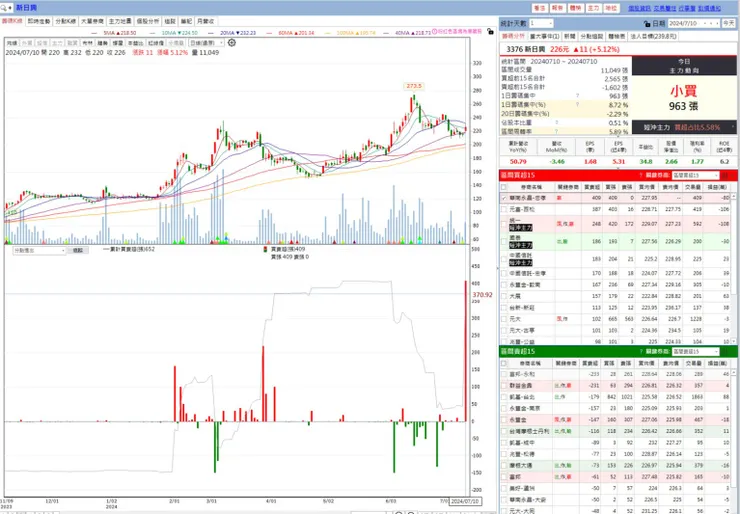
Task: Click the 20MA legend line
Action: 233,33
